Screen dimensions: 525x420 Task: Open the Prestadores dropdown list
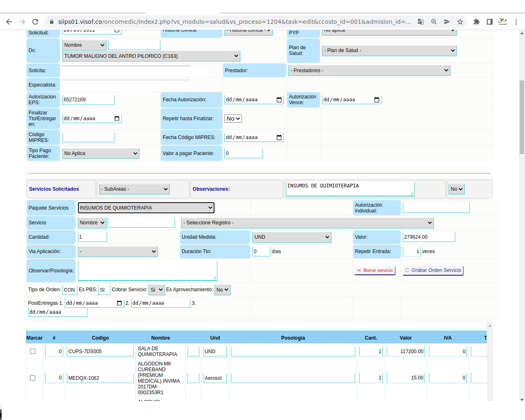pyautogui.click(x=369, y=71)
